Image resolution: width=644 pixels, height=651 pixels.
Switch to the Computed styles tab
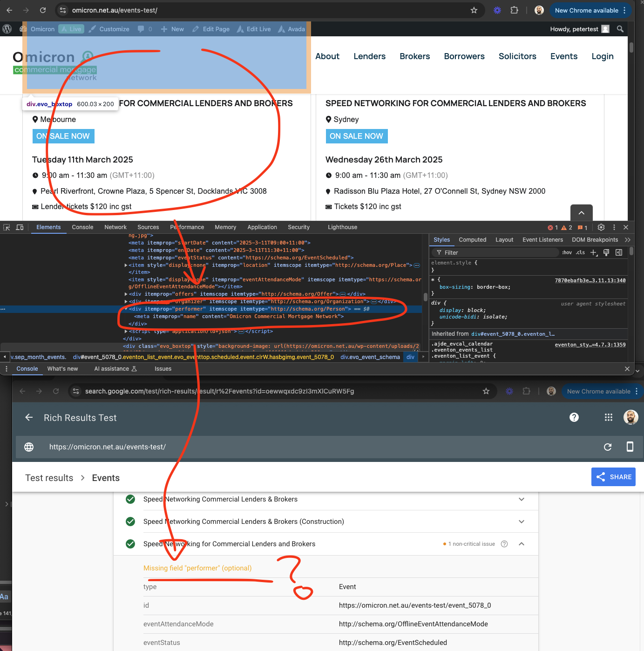coord(473,240)
